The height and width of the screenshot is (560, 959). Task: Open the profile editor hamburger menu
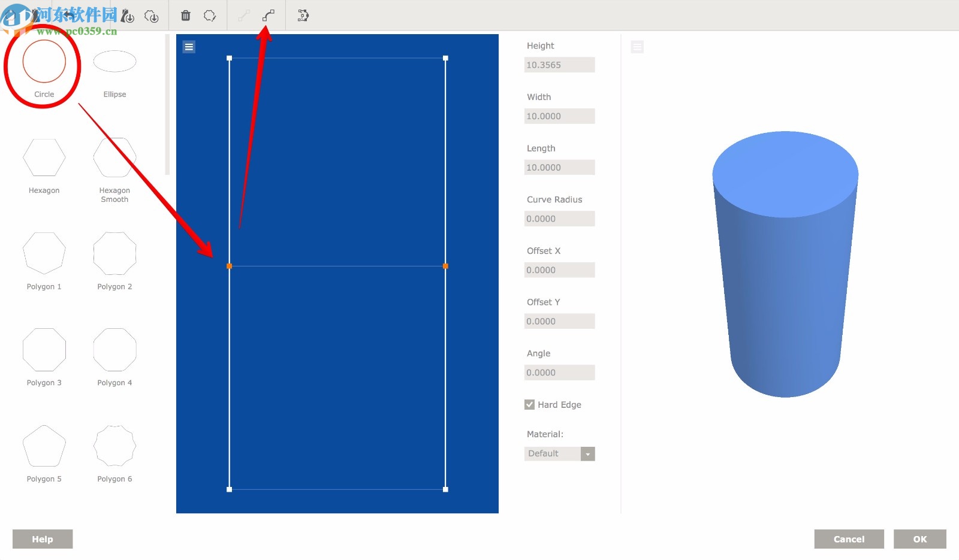189,47
